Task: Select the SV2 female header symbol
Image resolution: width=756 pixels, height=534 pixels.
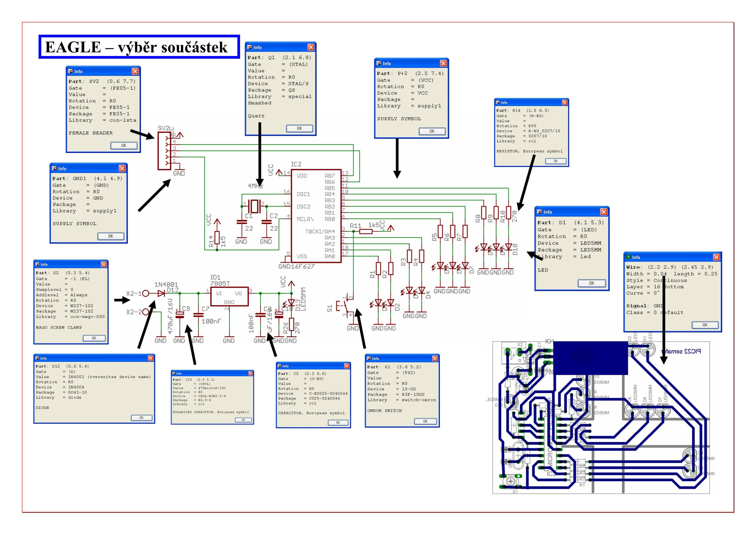Action: (164, 151)
